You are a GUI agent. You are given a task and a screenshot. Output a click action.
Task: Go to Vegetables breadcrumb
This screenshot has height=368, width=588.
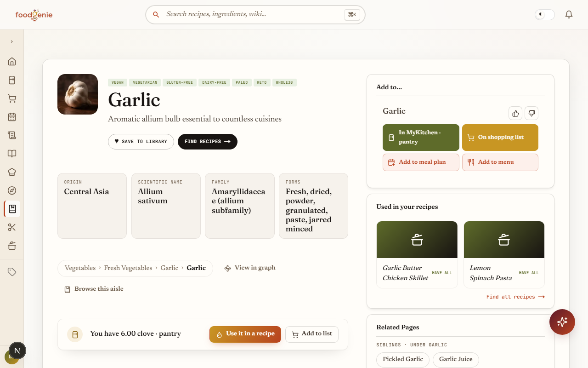(80, 268)
